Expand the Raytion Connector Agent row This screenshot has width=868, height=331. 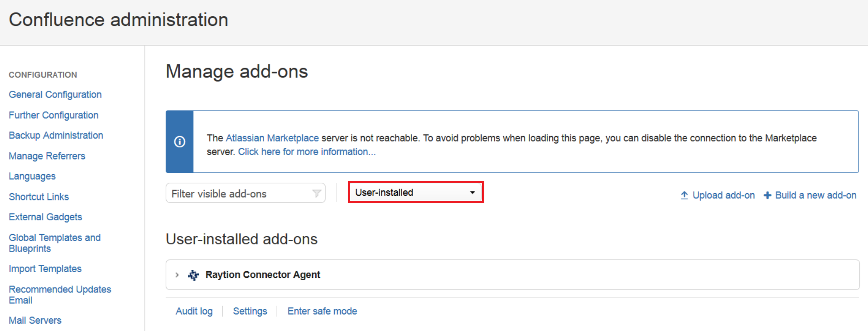pos(177,275)
